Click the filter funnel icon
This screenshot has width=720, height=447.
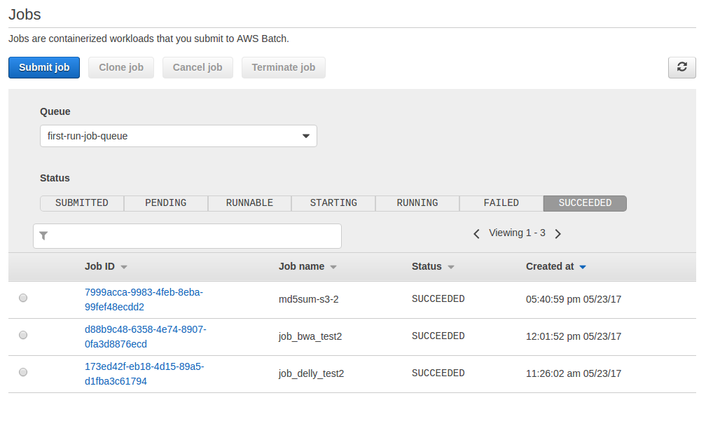(x=44, y=236)
